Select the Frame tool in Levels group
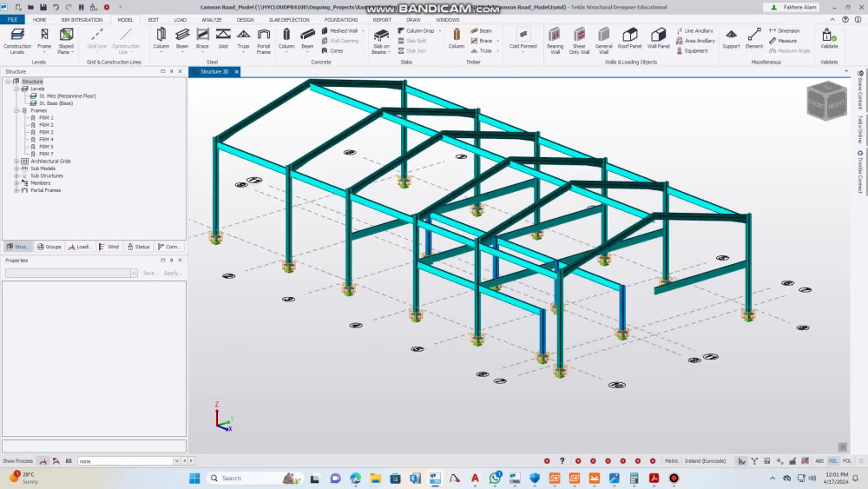The width and height of the screenshot is (868, 489). tap(44, 39)
